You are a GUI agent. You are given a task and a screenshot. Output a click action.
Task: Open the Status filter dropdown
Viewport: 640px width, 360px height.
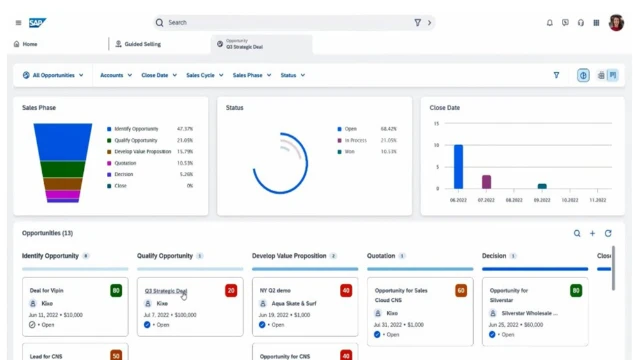(x=293, y=75)
